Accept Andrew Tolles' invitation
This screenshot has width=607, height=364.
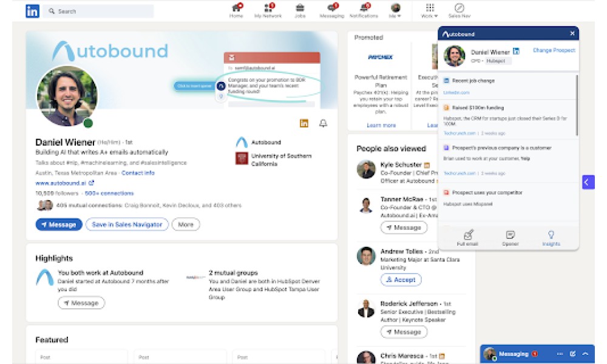pos(401,279)
